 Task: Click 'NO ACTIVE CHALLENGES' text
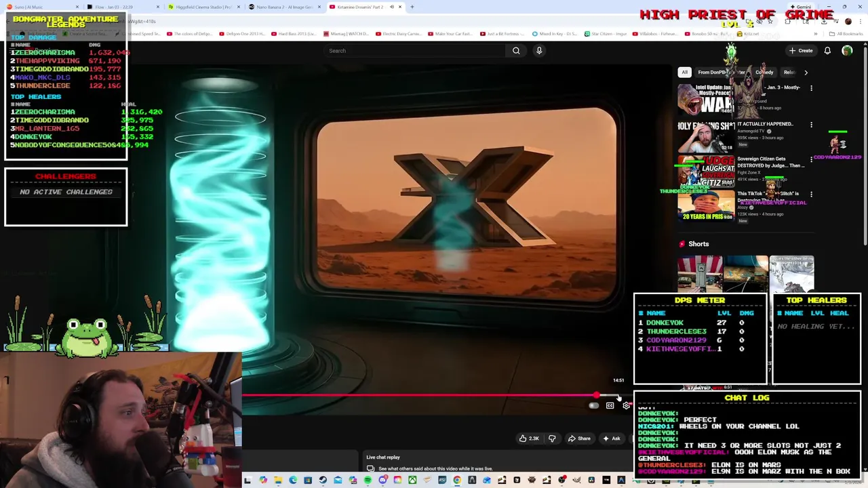[x=66, y=192]
